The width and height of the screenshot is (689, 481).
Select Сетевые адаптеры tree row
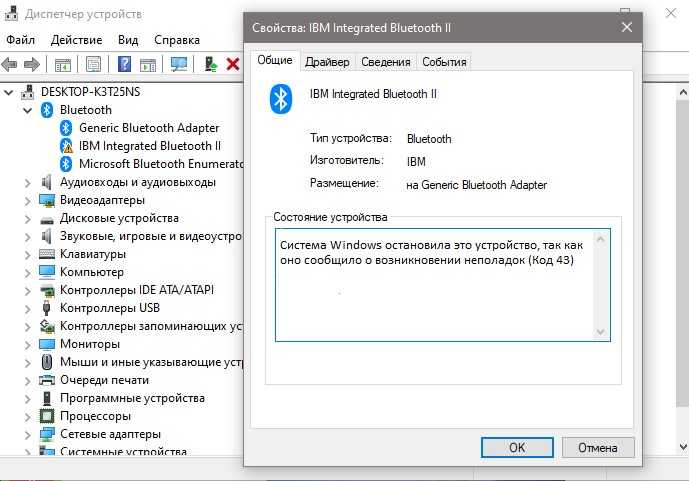coord(110,434)
